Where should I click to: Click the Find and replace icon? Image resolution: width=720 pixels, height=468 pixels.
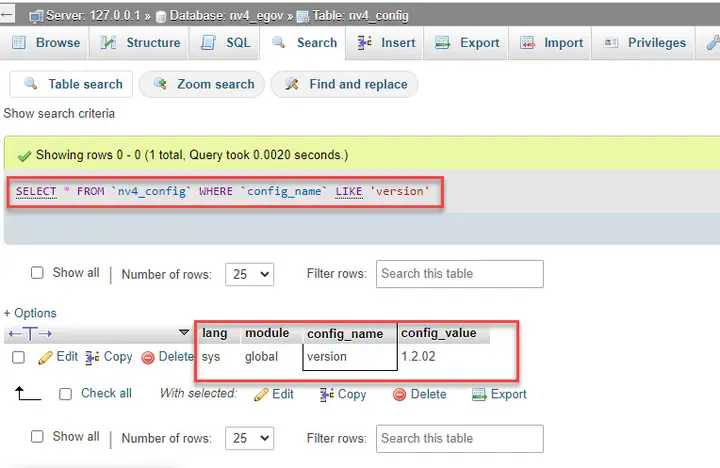[x=292, y=84]
